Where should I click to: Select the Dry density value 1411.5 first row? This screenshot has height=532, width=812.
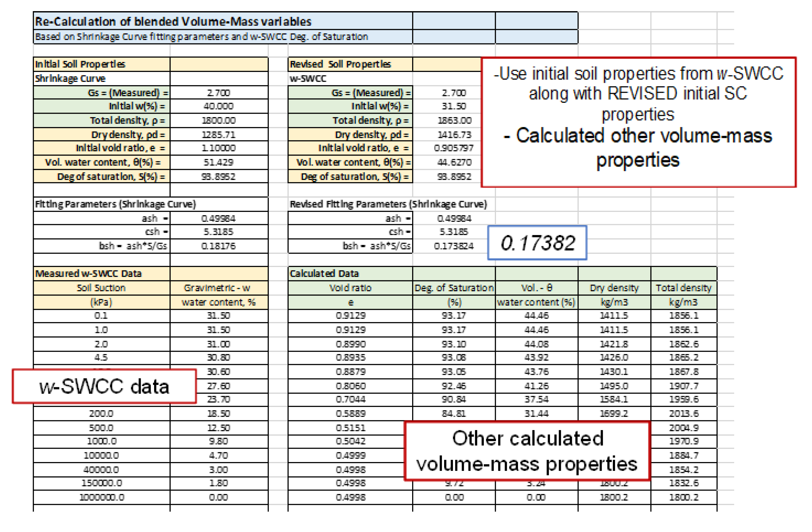[x=614, y=315]
